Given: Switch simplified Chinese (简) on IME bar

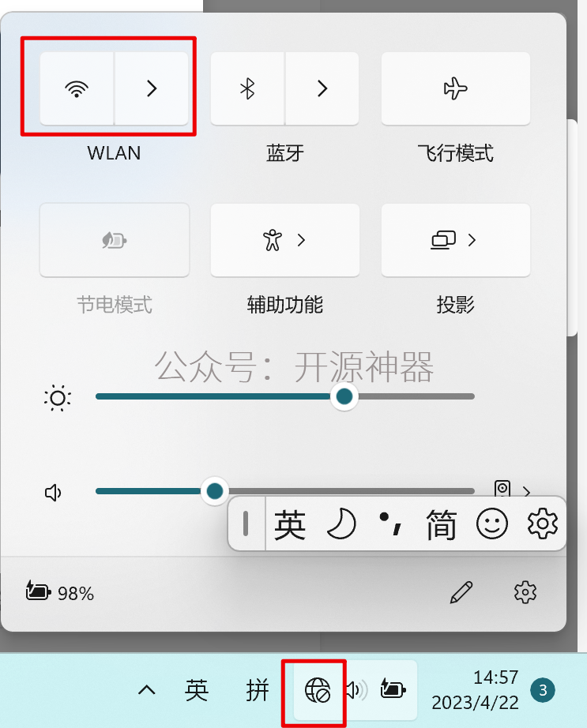Looking at the screenshot, I should click(441, 524).
